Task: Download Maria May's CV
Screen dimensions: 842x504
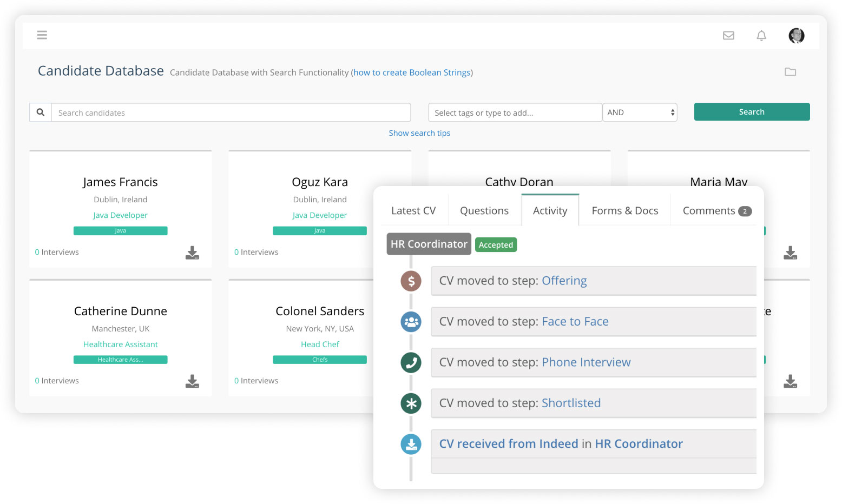Action: tap(790, 253)
